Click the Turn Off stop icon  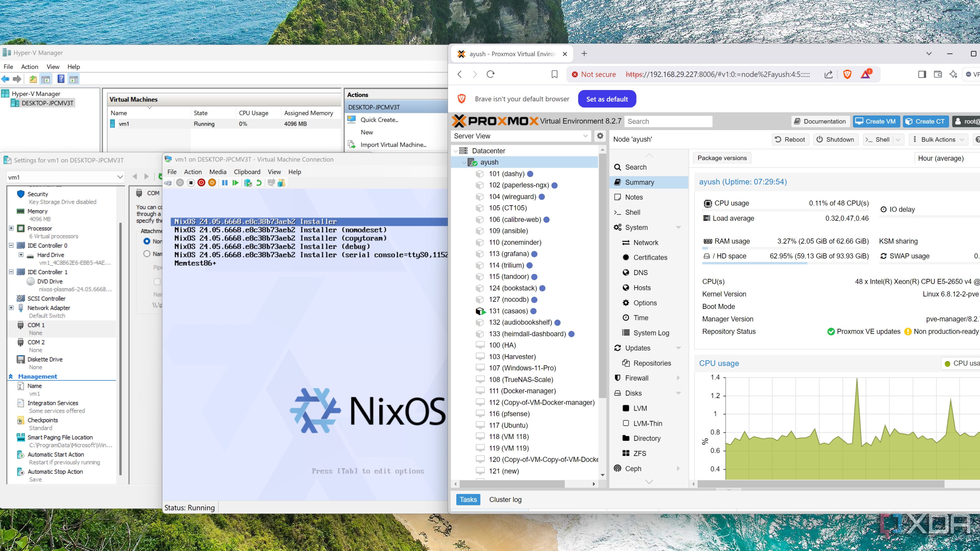coord(191,183)
